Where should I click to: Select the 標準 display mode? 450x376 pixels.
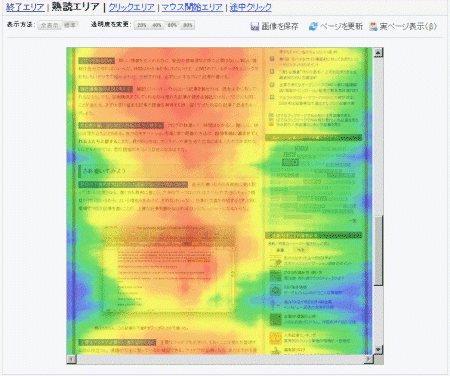(x=70, y=25)
